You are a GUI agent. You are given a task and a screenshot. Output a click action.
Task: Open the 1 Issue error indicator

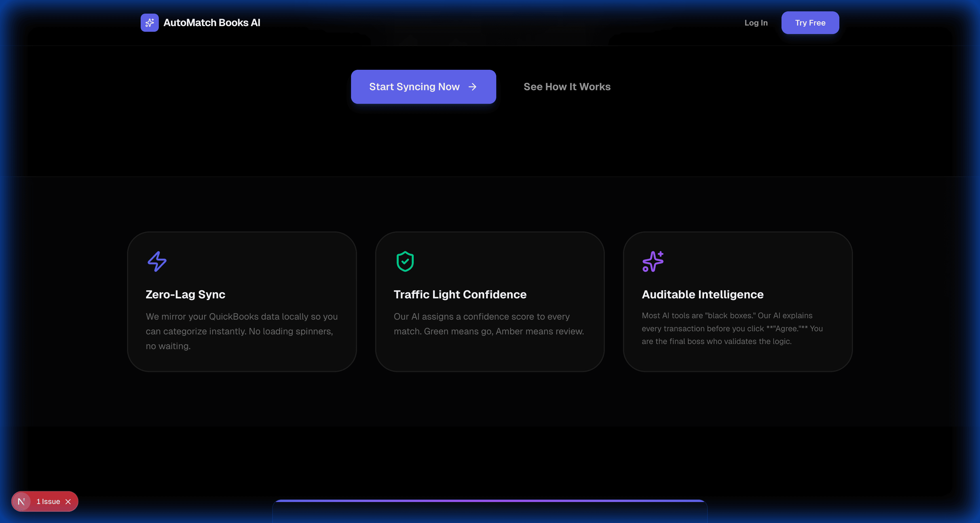(x=48, y=502)
